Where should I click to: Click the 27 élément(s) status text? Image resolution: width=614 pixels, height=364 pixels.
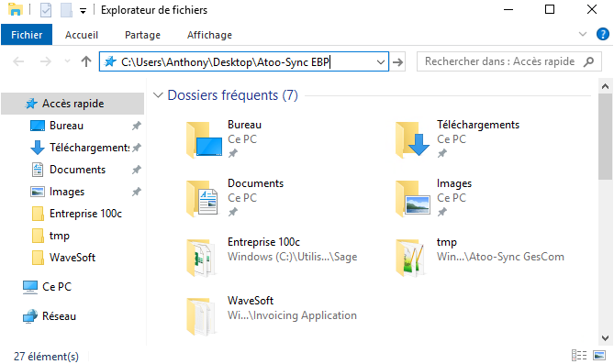pos(46,356)
